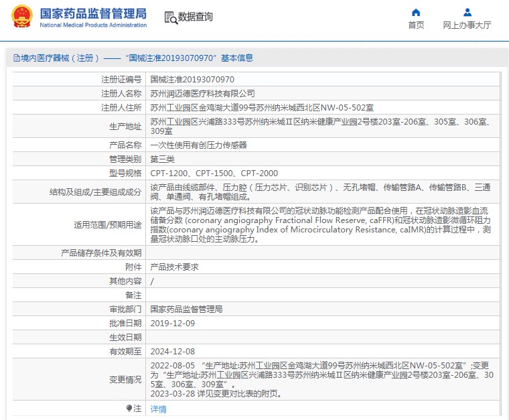
Task: Click the 其他内容 label
Action: 125,281
